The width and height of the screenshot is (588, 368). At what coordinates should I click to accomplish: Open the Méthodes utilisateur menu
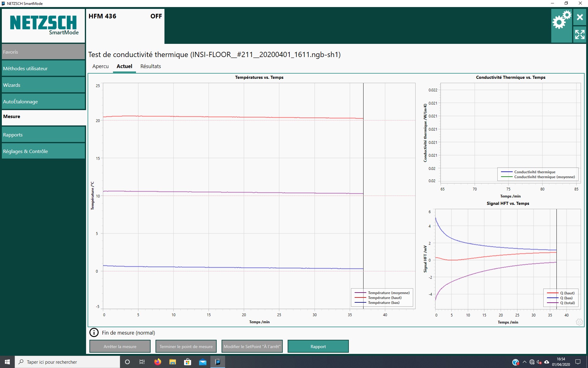click(43, 68)
